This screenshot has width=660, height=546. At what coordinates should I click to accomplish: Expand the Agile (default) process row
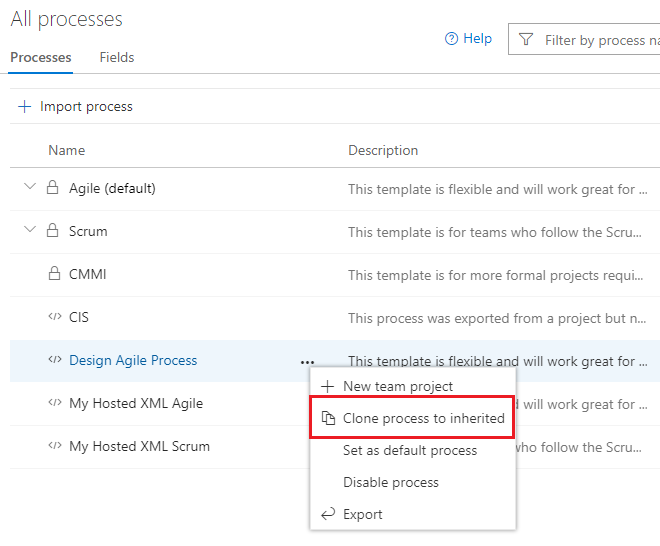(x=30, y=186)
